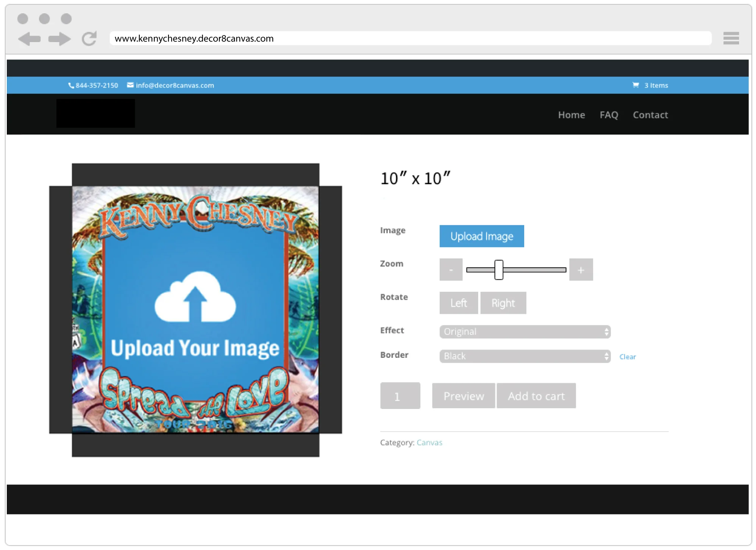Image resolution: width=756 pixels, height=550 pixels.
Task: Click the Preview button
Action: click(x=463, y=396)
